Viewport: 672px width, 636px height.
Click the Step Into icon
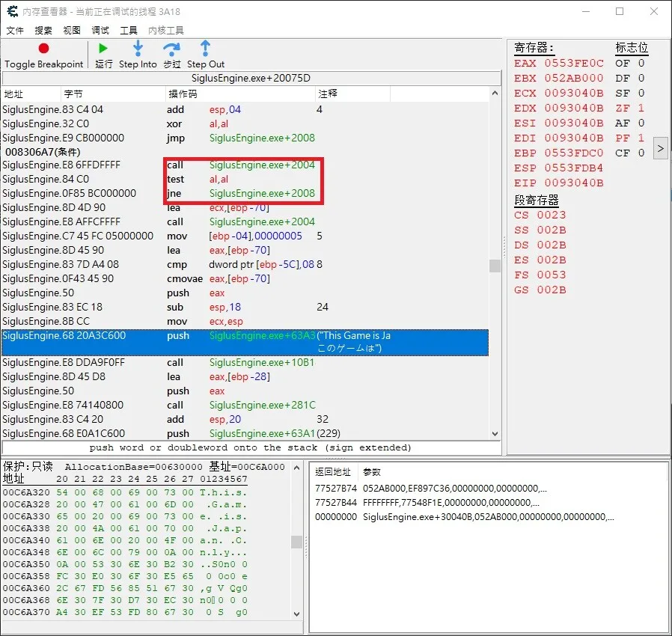(x=138, y=49)
